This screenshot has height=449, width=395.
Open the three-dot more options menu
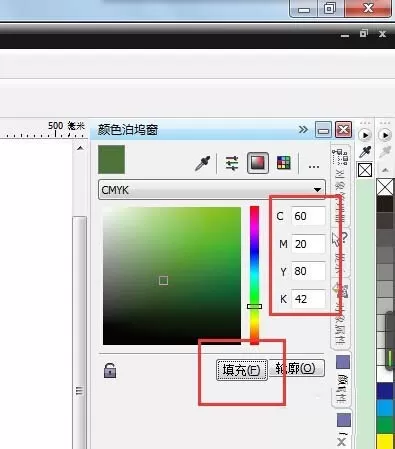[314, 166]
